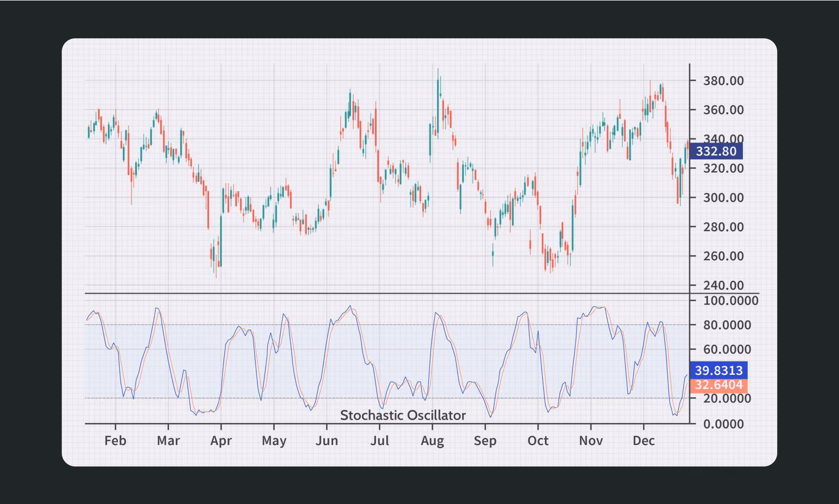
Task: Click the 332.80 current price label
Action: click(716, 151)
